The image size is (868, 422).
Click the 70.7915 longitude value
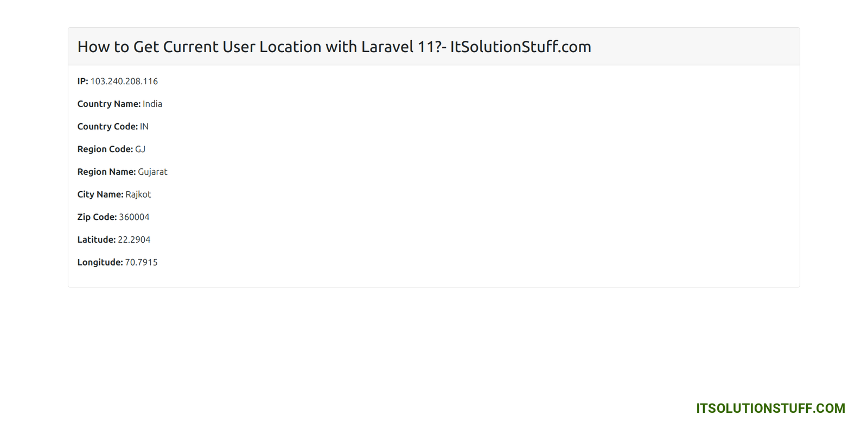tap(141, 262)
